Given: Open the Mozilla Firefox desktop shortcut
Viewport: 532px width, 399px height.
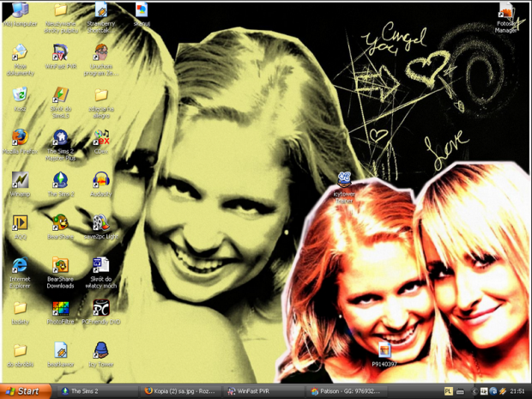Looking at the screenshot, I should point(20,138).
